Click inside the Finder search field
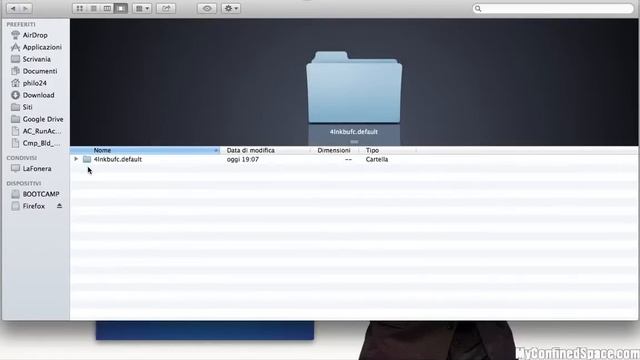 (553, 9)
